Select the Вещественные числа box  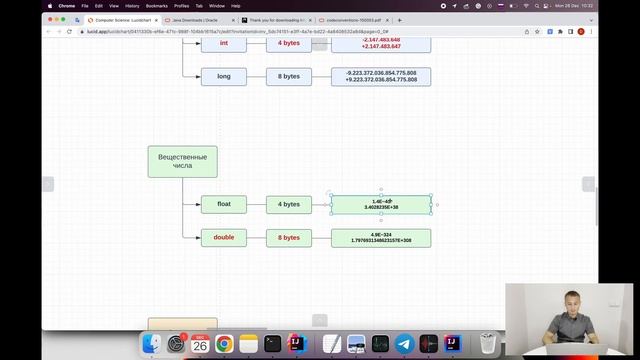pos(182,162)
